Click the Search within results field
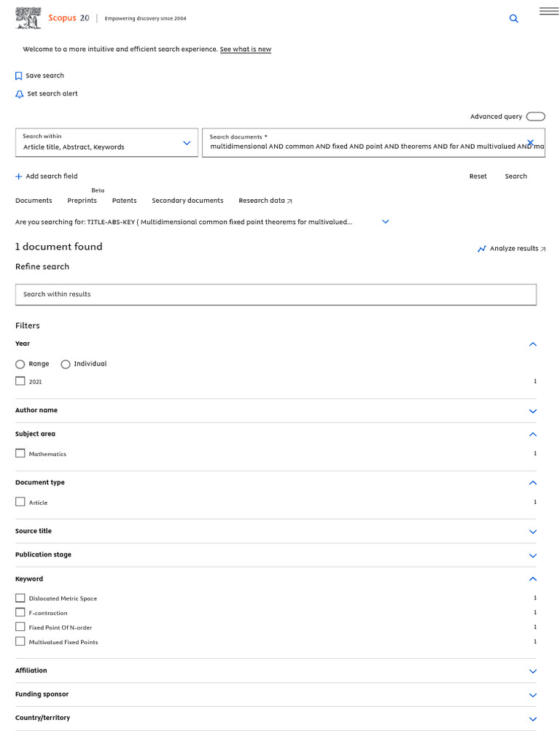 coord(276,295)
